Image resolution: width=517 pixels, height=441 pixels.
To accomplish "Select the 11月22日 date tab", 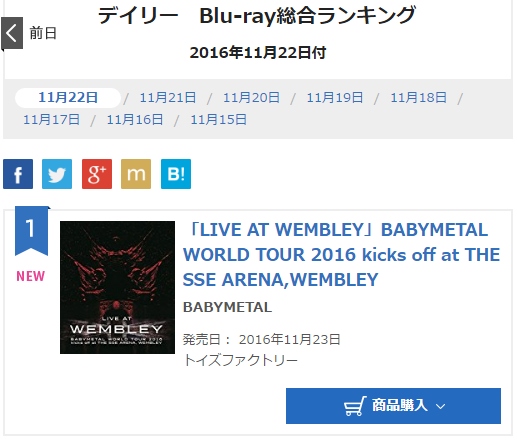I will coord(68,98).
